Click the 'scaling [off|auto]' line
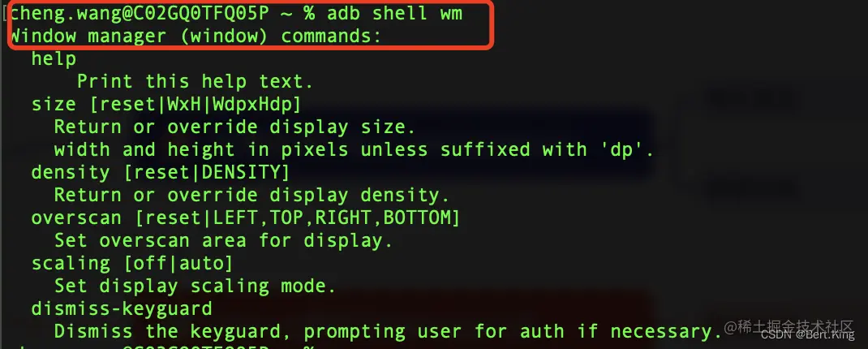Image resolution: width=868 pixels, height=349 pixels. click(x=131, y=263)
